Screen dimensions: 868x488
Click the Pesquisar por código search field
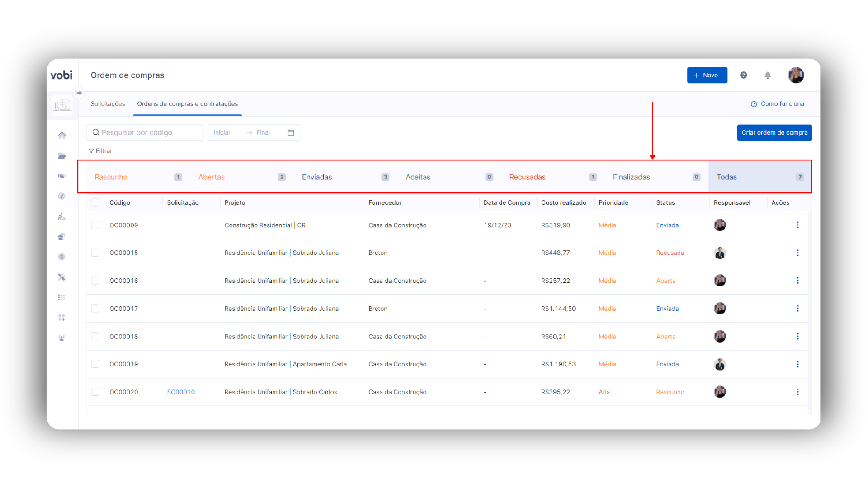pyautogui.click(x=145, y=132)
